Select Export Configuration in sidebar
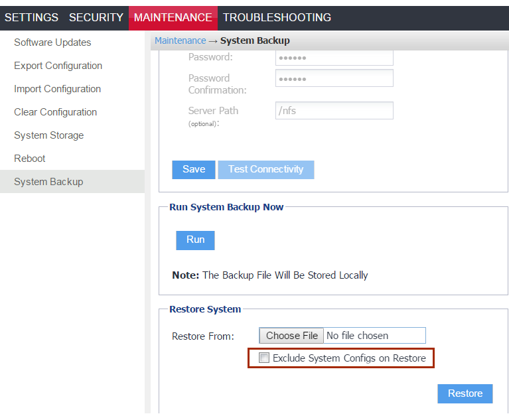509x420 pixels. (58, 66)
